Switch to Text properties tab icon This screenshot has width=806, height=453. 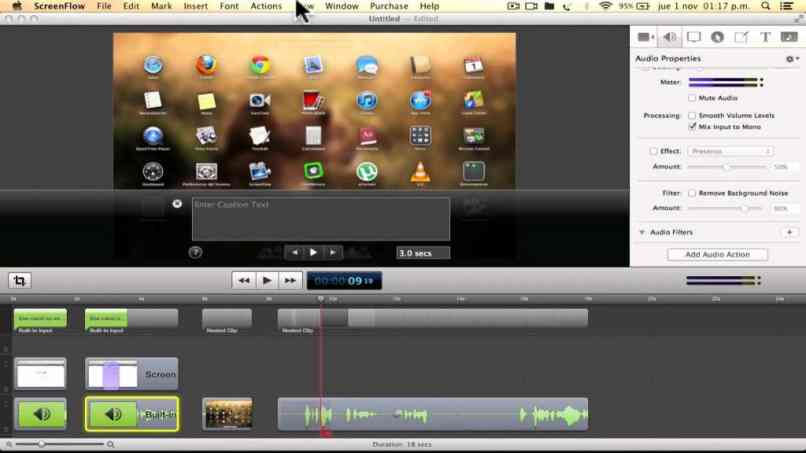click(x=765, y=37)
